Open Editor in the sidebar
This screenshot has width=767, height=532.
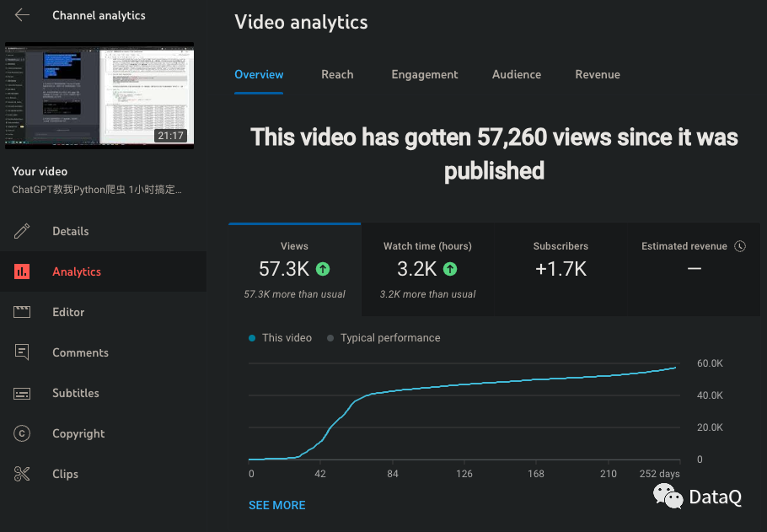68,312
